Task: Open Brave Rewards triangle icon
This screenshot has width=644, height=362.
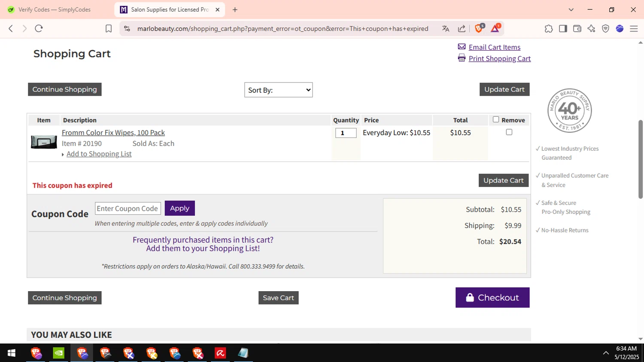Action: point(495,28)
